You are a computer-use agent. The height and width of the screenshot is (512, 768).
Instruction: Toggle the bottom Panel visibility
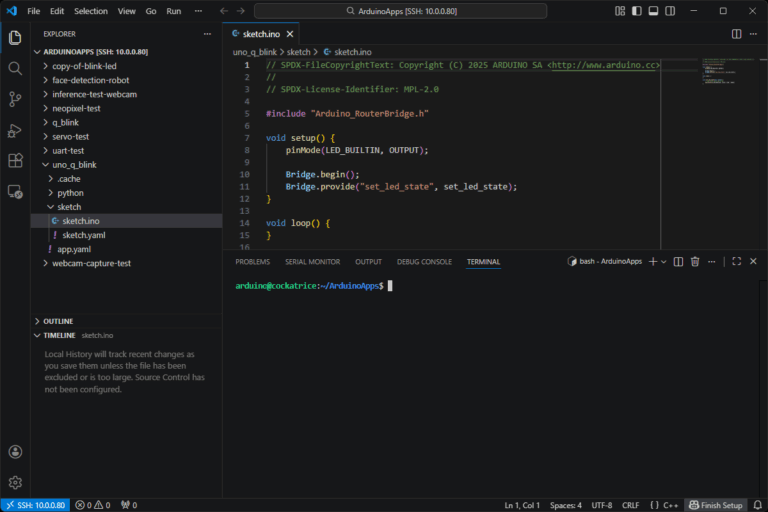[653, 11]
